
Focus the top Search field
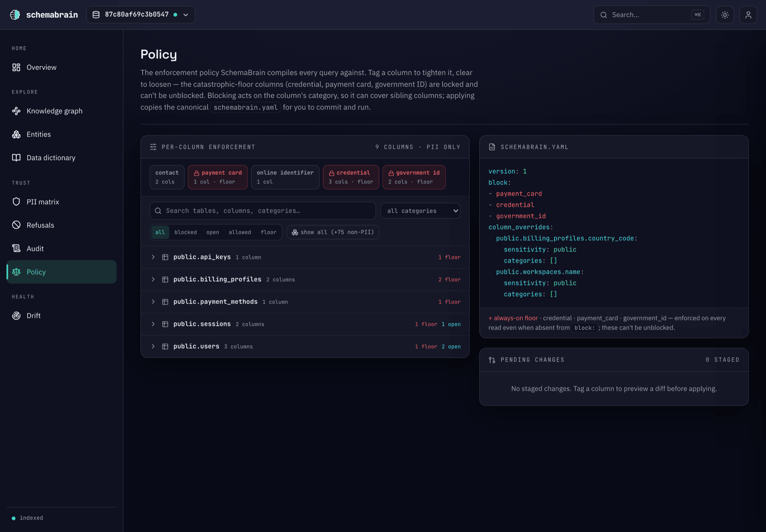(x=651, y=15)
